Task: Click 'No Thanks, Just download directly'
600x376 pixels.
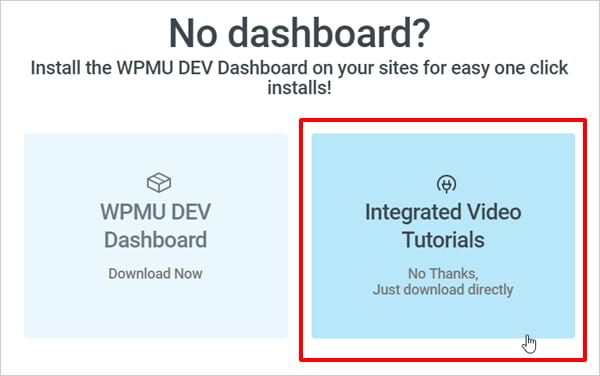Action: 443,282
